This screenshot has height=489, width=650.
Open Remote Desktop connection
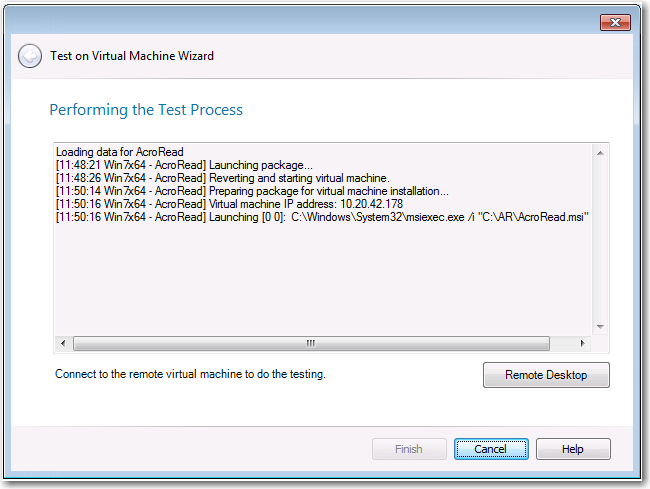coord(545,375)
